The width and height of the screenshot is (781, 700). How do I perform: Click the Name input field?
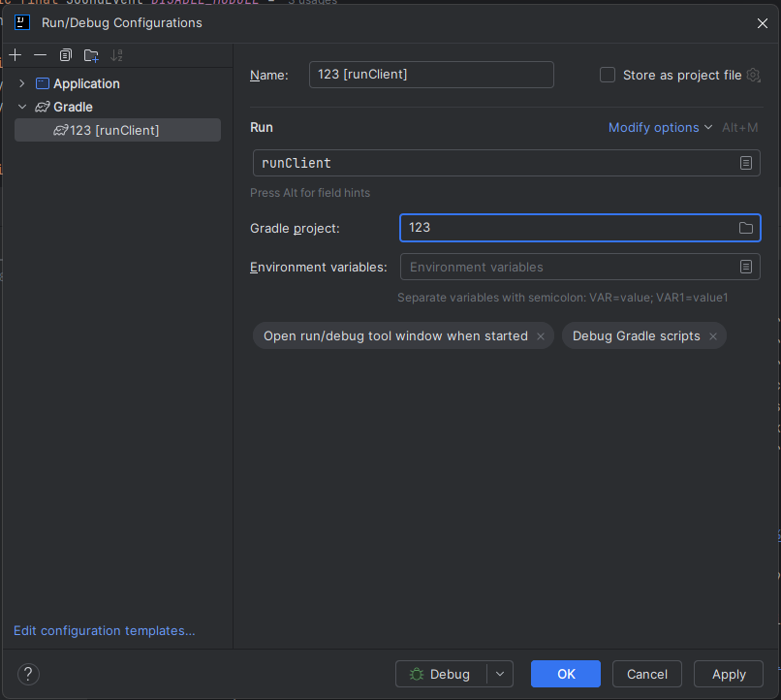pos(431,75)
